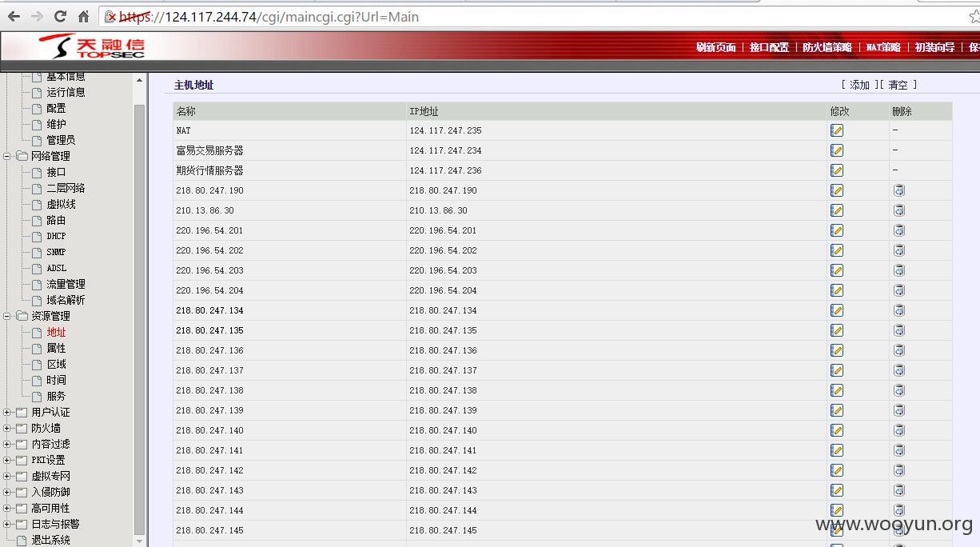Delete the 218.80.247.190 address entry
This screenshot has width=980, height=547.
(x=899, y=190)
